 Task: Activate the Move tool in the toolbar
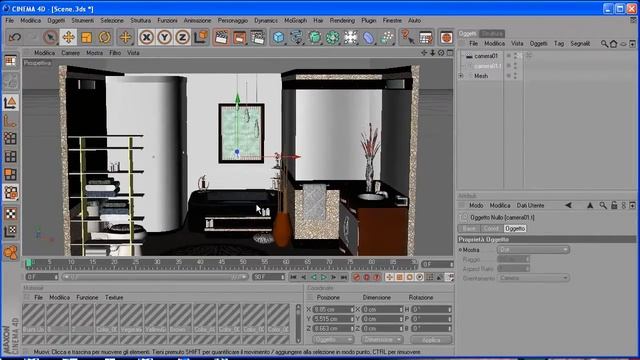(68, 37)
